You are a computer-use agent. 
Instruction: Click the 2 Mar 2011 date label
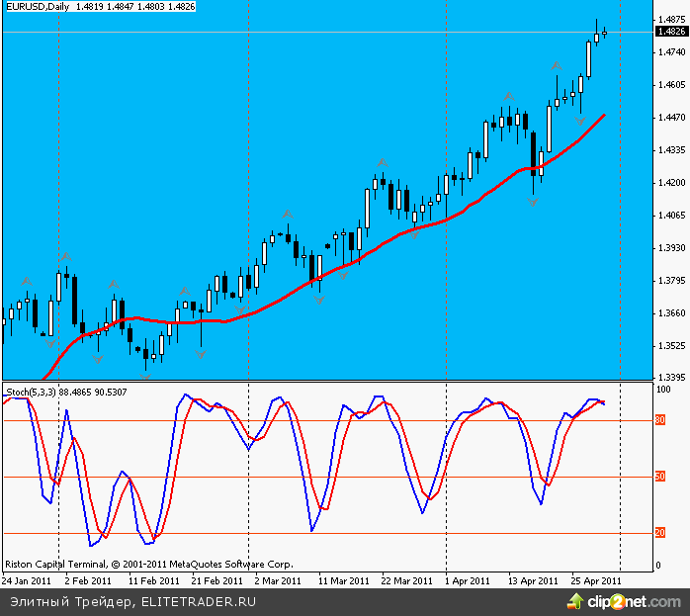278,581
